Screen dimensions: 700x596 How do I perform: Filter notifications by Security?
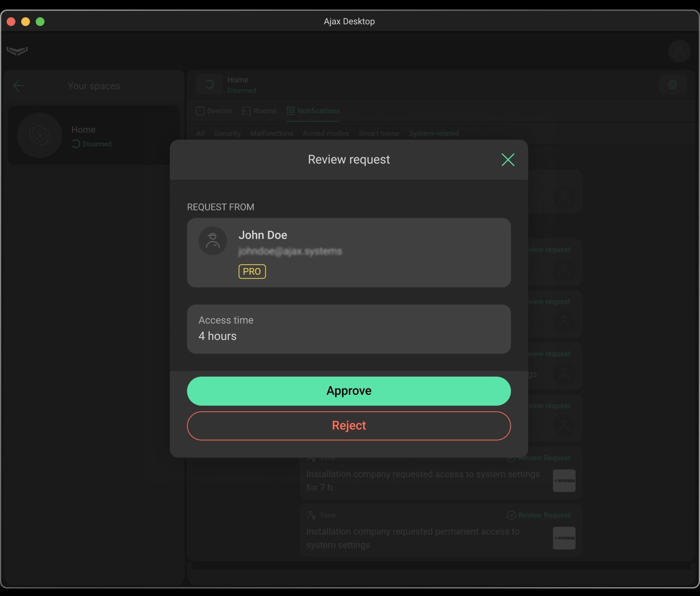227,133
